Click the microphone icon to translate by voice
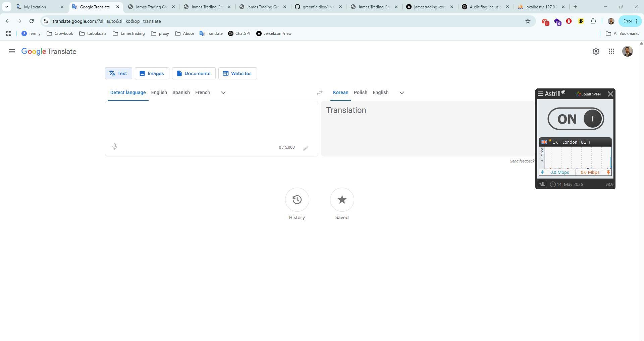644x341 pixels. [x=114, y=147]
